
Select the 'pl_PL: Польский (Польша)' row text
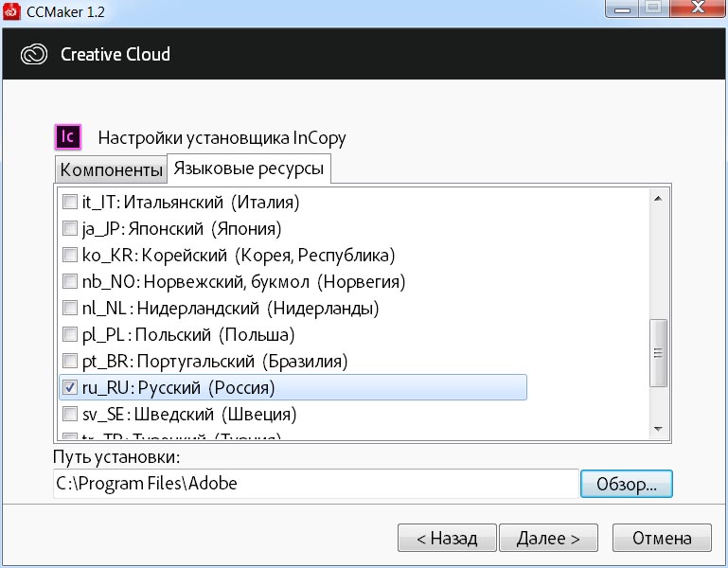(x=188, y=335)
